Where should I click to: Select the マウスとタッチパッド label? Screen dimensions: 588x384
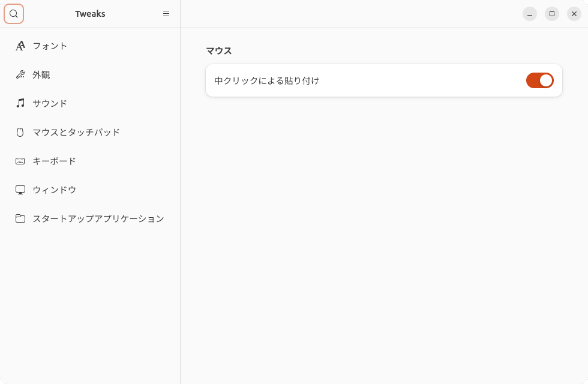tap(76, 132)
